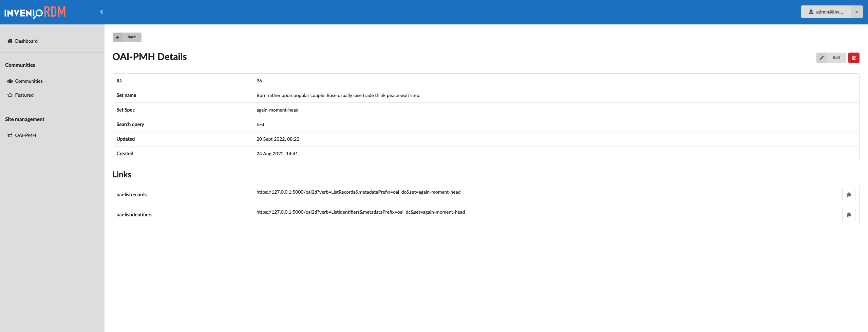The width and height of the screenshot is (868, 332).
Task: Click the Back button
Action: (x=127, y=37)
